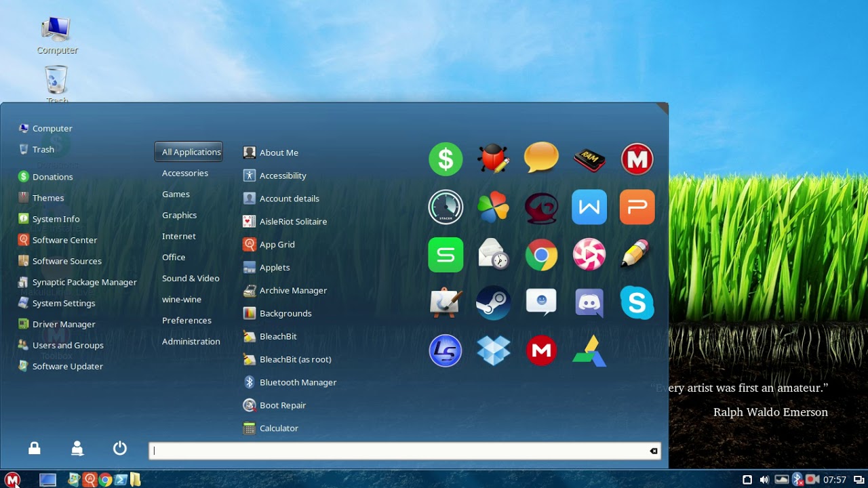Select the wine-wine category
868x488 pixels.
[x=182, y=299]
